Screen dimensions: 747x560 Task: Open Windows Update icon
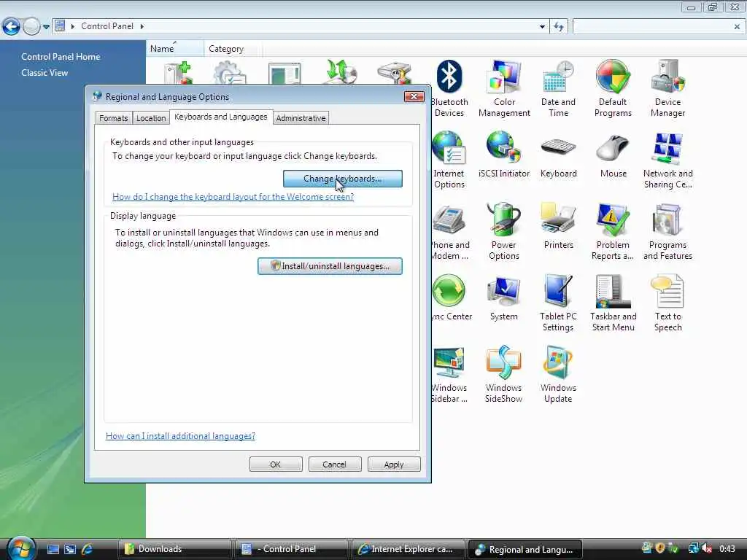click(x=558, y=374)
